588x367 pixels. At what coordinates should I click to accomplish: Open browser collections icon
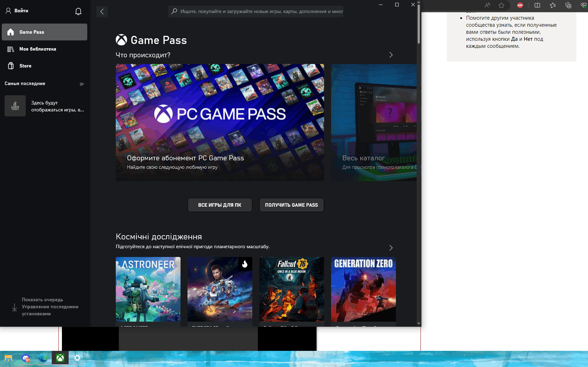[568, 5]
